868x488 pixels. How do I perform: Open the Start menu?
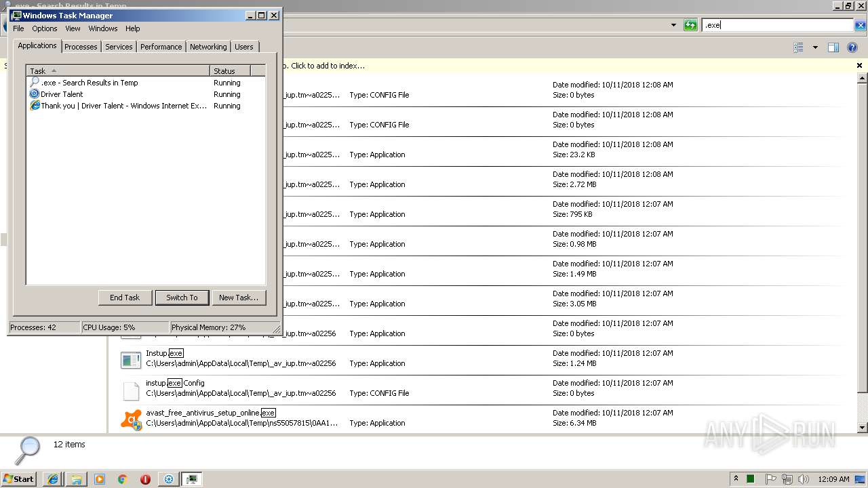[19, 479]
